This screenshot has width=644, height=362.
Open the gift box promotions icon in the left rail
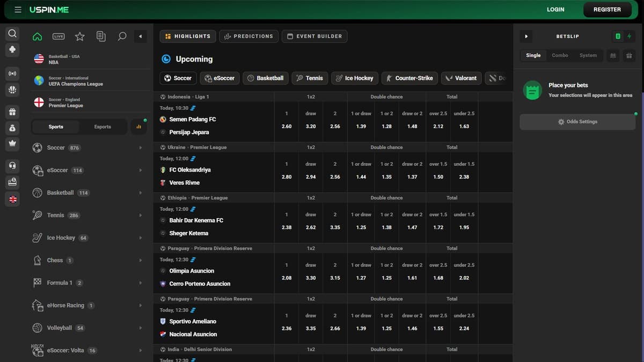pyautogui.click(x=13, y=112)
